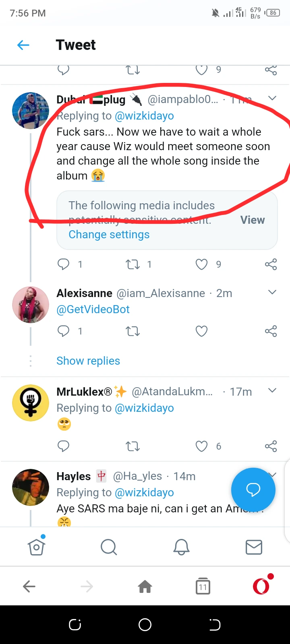Open Twitter Search tab
The width and height of the screenshot is (290, 644).
109,547
